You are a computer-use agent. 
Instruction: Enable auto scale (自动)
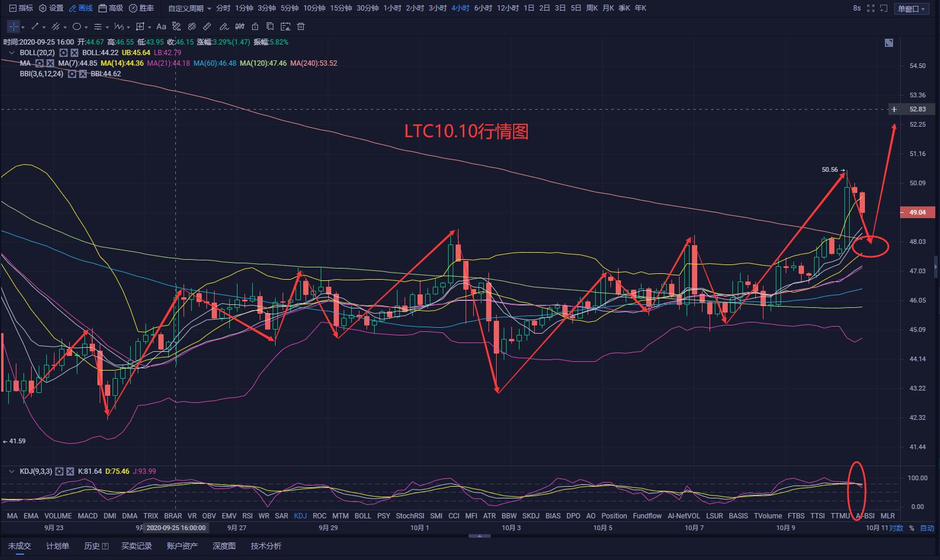(x=927, y=528)
